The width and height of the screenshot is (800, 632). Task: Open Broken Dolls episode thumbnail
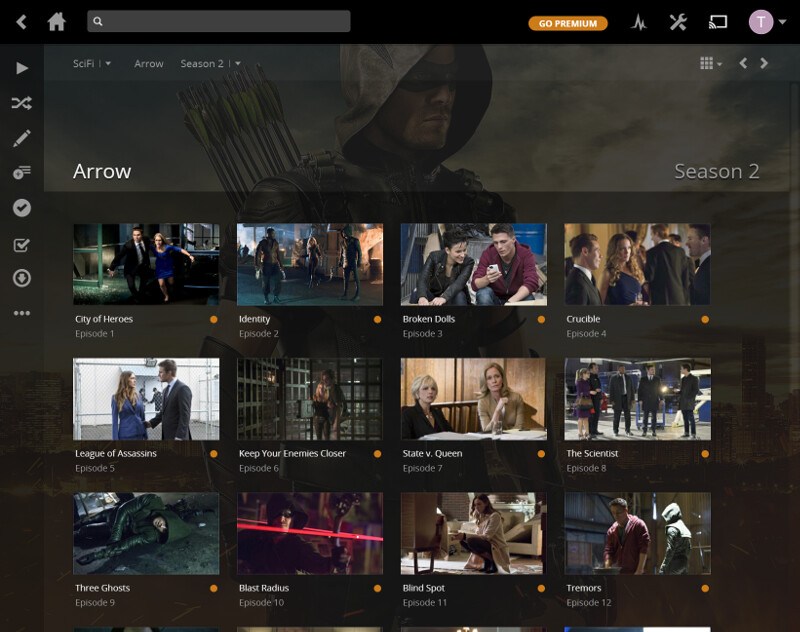click(474, 264)
